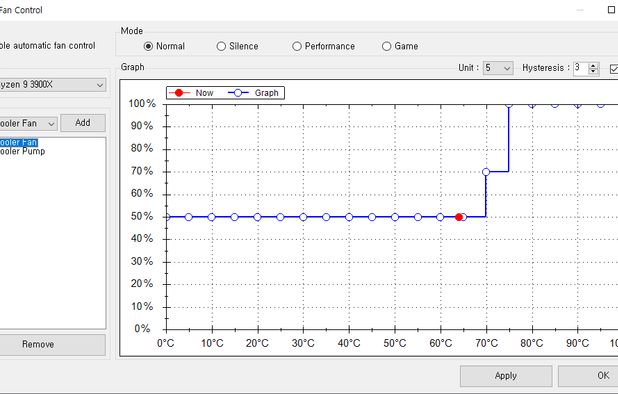Select the Normal mode radio button
The height and width of the screenshot is (394, 618).
tap(148, 46)
